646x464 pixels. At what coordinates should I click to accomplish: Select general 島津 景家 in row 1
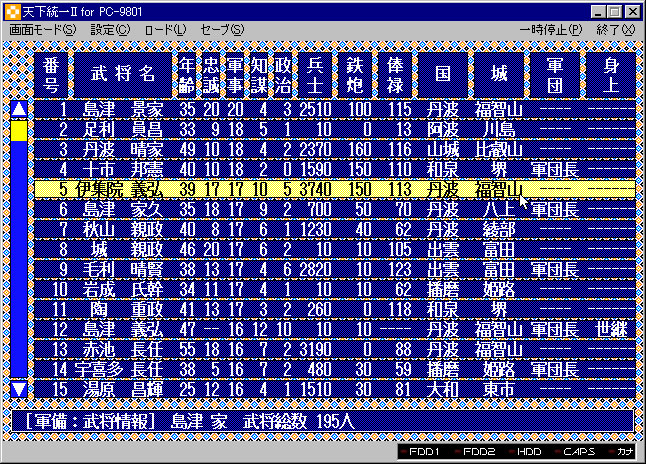(x=335, y=110)
